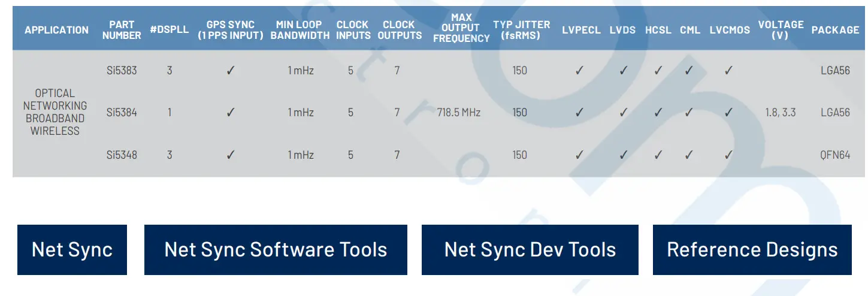Open the Reference Designs button
This screenshot has width=868, height=296.
click(x=752, y=250)
